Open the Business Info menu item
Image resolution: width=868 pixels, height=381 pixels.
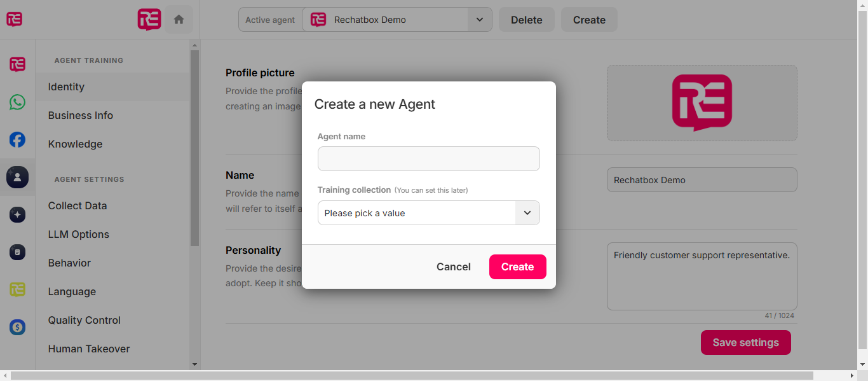[x=81, y=115]
